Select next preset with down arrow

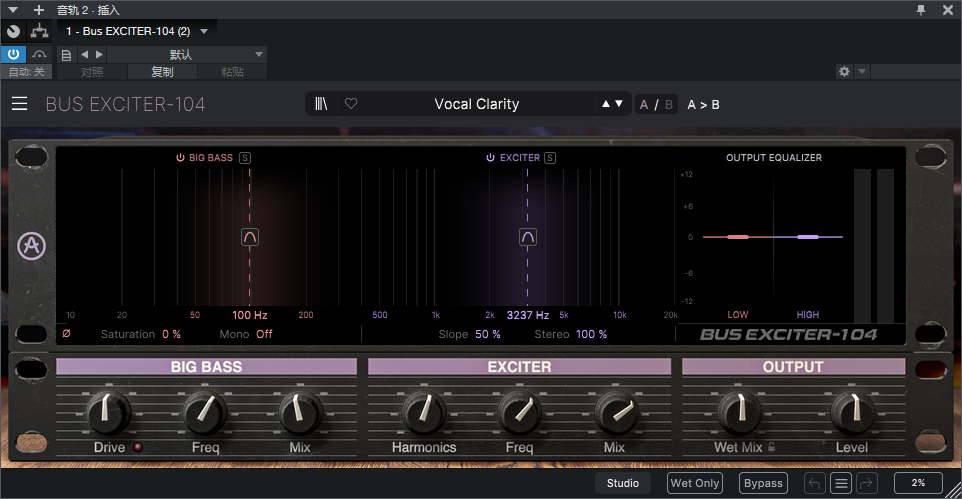click(x=618, y=104)
